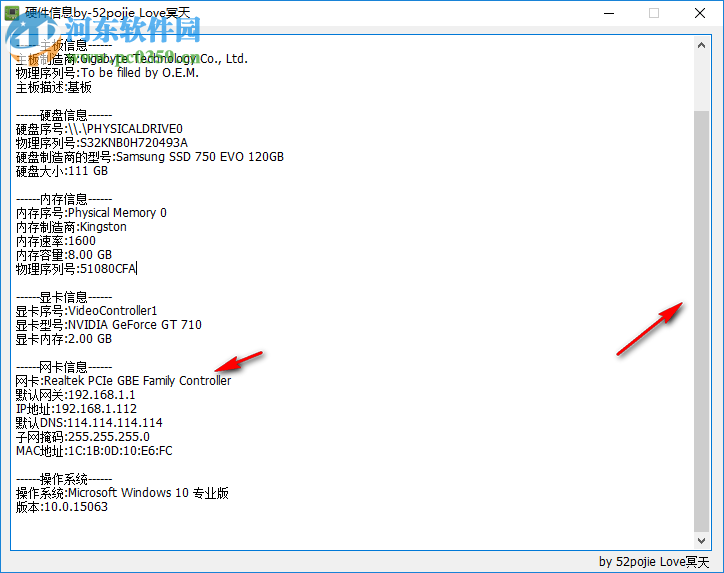Click the line 'Samsung SSD 750 EVO 120GB'
The height and width of the screenshot is (573, 724).
coord(150,157)
